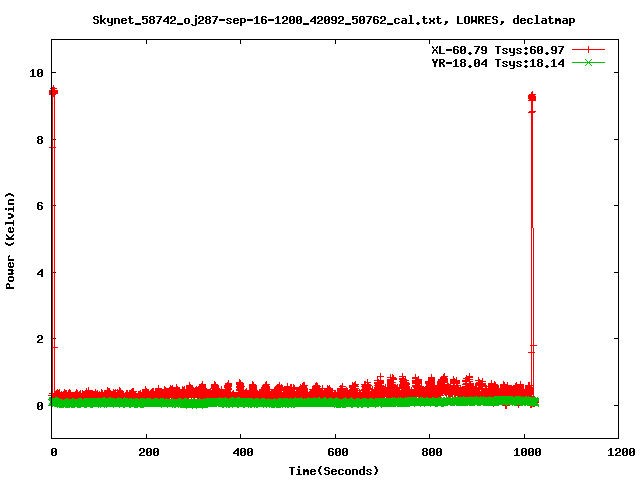Image resolution: width=640 pixels, height=480 pixels.
Task: Click x-axis tick label 1000
Action: pyautogui.click(x=527, y=452)
